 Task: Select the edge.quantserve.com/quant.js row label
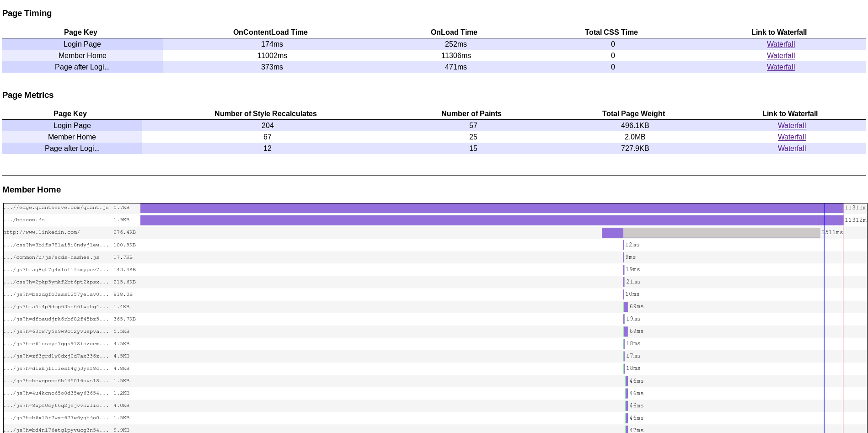(56, 208)
